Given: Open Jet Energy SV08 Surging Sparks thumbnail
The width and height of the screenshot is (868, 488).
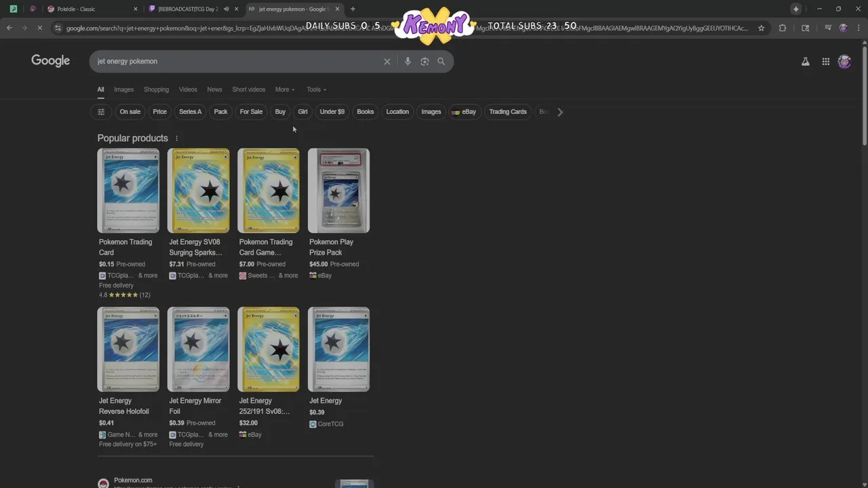Looking at the screenshot, I should pos(198,190).
